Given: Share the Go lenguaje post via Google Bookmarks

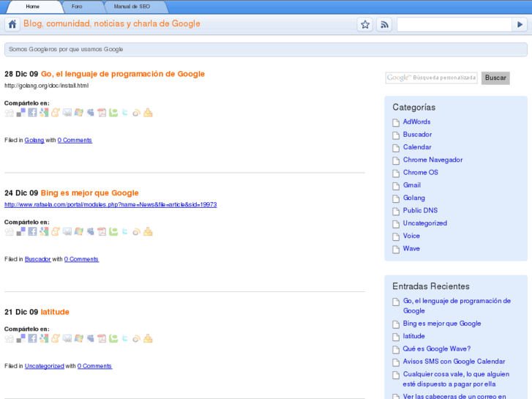Looking at the screenshot, I should (44, 113).
